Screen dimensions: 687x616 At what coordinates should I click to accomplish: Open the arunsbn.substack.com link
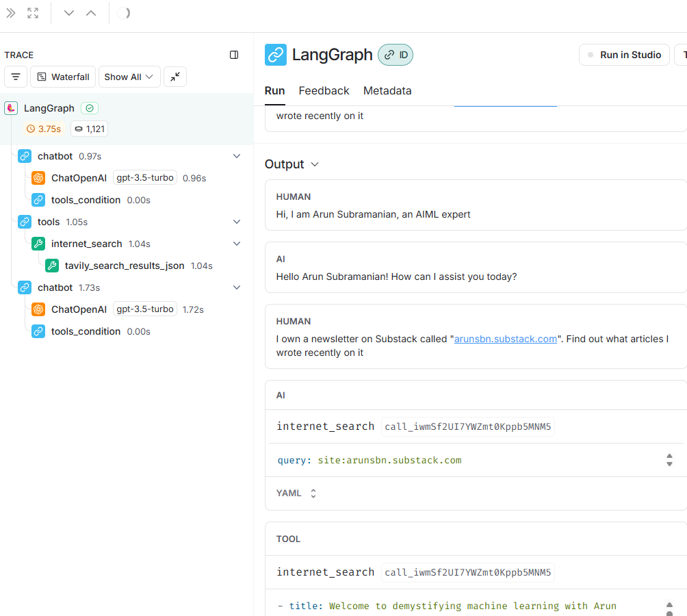(505, 339)
